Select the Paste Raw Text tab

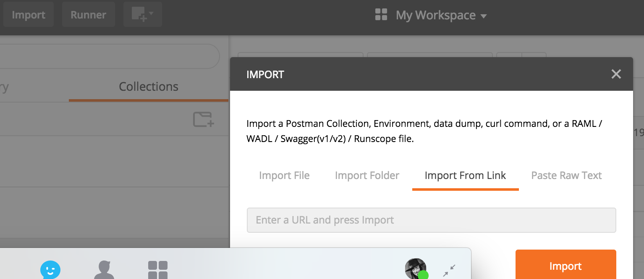566,175
